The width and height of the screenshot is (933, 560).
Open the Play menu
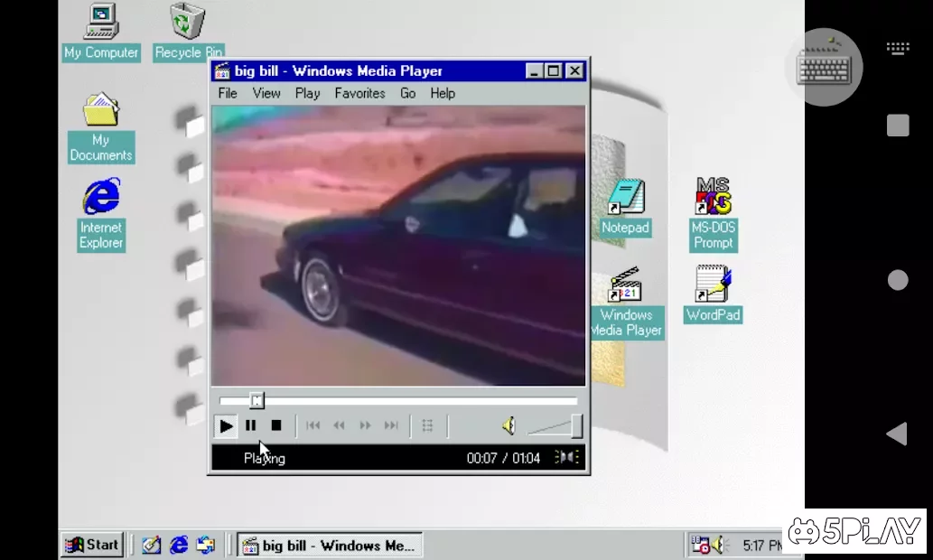307,93
